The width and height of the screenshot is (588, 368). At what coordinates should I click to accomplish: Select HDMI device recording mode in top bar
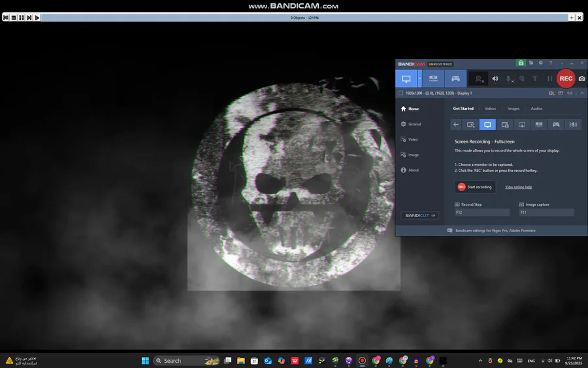(x=433, y=79)
